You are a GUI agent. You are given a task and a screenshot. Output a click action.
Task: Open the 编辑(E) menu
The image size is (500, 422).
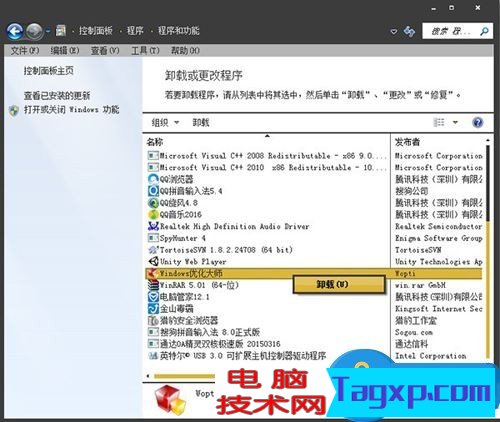coord(65,51)
